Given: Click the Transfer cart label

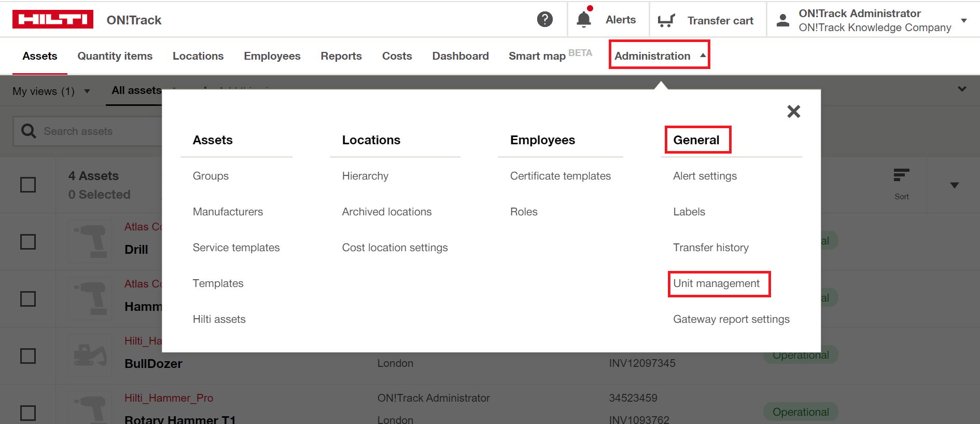Looking at the screenshot, I should (x=720, y=21).
